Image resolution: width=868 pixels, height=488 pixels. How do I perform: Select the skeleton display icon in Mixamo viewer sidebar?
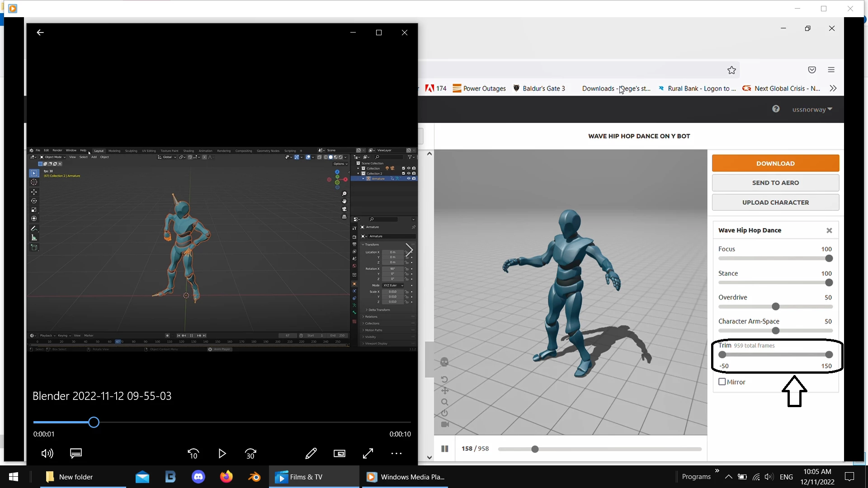tap(444, 361)
